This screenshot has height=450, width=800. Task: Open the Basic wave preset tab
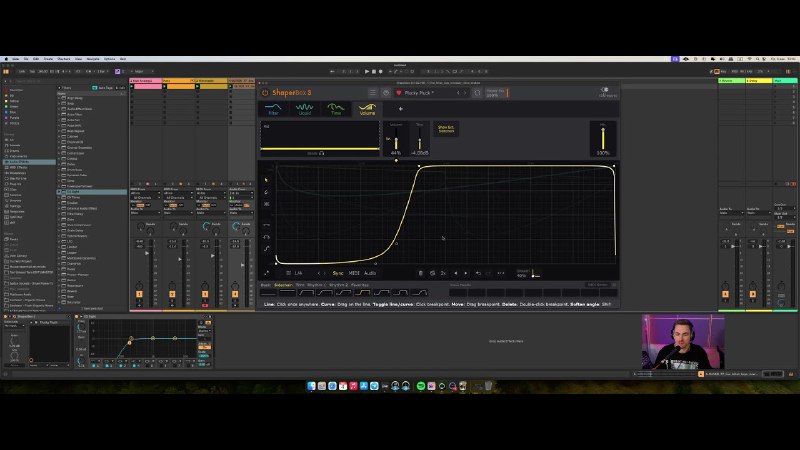coord(266,285)
